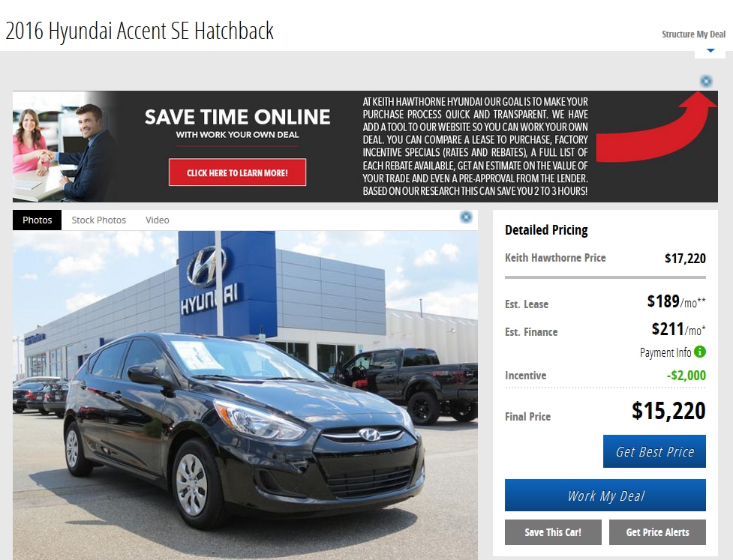The height and width of the screenshot is (560, 733).
Task: Close the Save Time Online banner
Action: 706,81
